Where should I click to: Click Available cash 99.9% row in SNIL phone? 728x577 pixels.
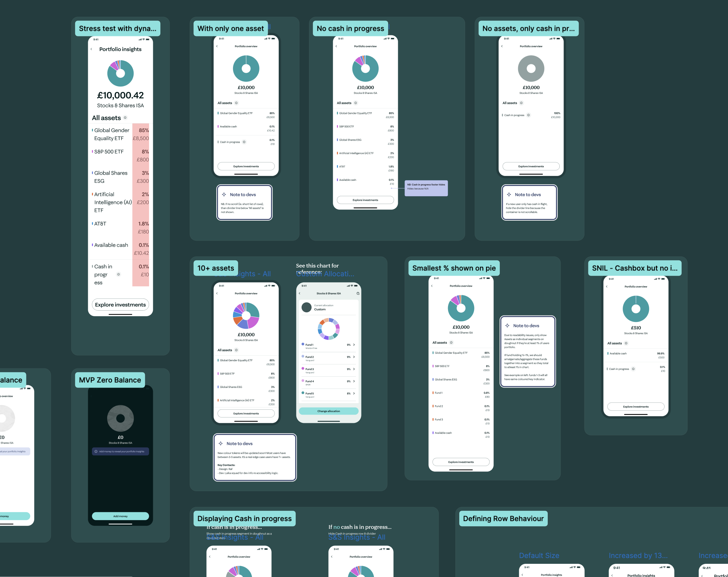point(636,355)
